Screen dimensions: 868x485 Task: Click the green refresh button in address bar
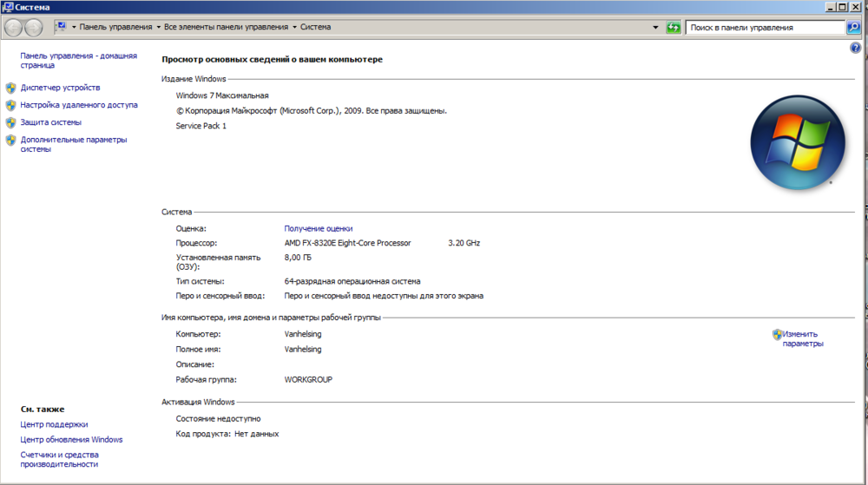coord(674,28)
